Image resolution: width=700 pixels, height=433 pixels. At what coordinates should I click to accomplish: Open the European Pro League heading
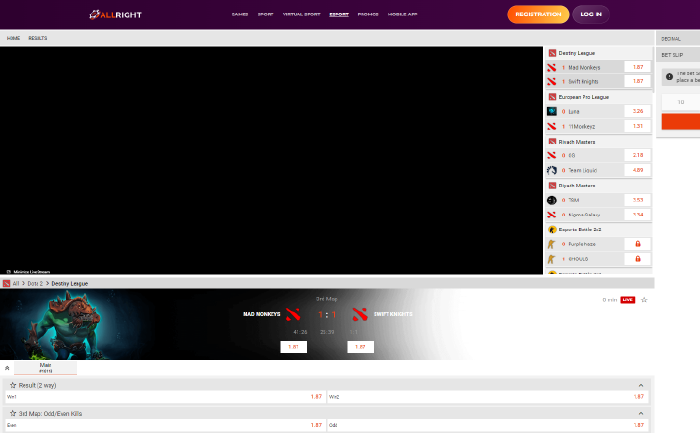coord(583,97)
